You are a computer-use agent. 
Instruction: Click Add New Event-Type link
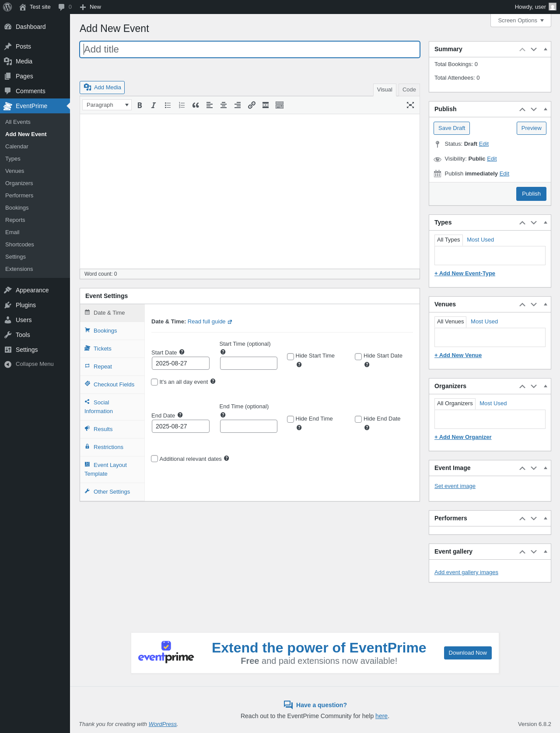[x=465, y=274]
